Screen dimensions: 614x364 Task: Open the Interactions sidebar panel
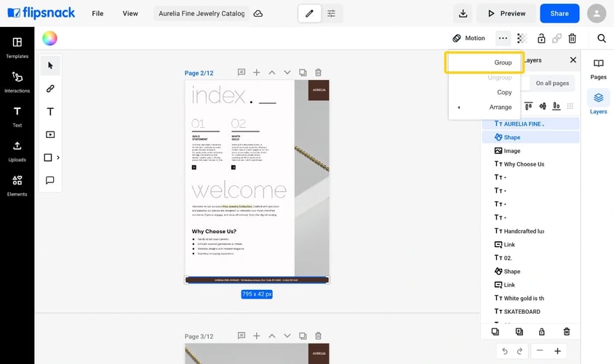(x=17, y=82)
